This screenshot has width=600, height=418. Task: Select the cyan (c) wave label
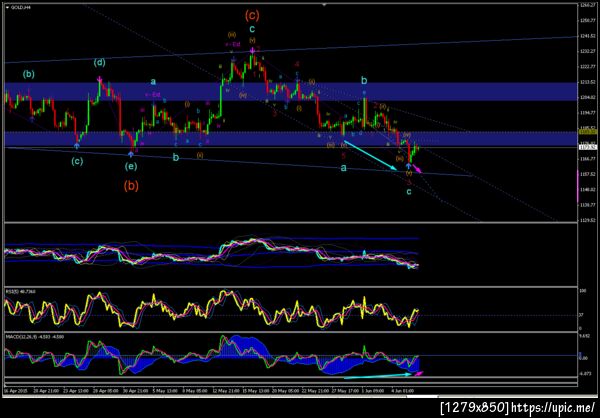77,162
